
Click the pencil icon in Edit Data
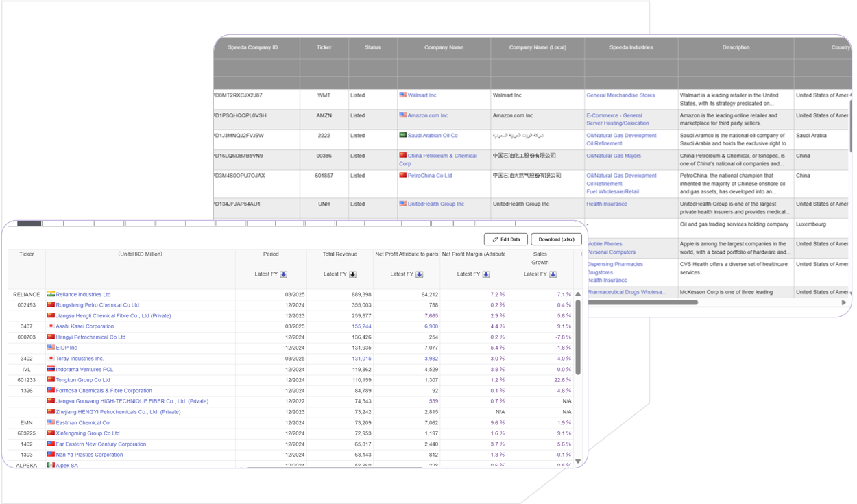coord(495,239)
